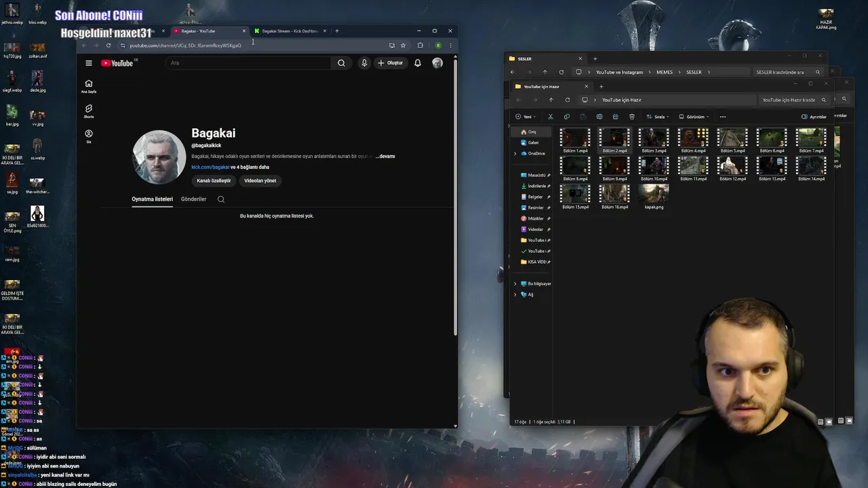Viewport: 868px width, 488px height.
Task: Click the Chrome address bar URL
Action: (185, 45)
